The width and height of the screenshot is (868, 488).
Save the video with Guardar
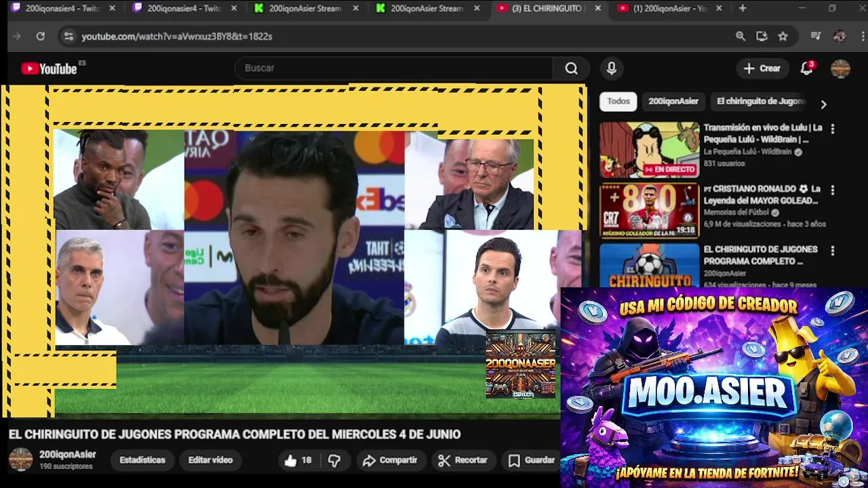pos(532,460)
